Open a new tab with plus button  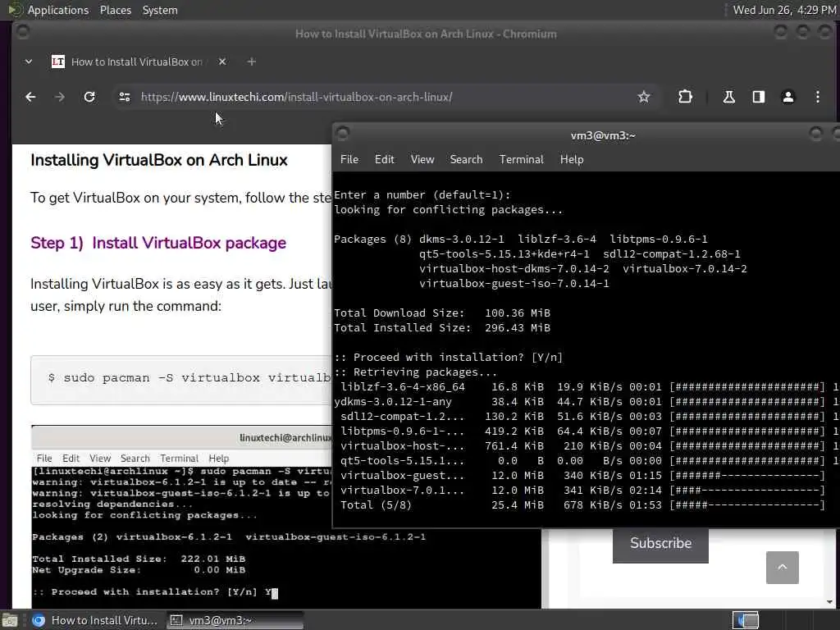(251, 62)
